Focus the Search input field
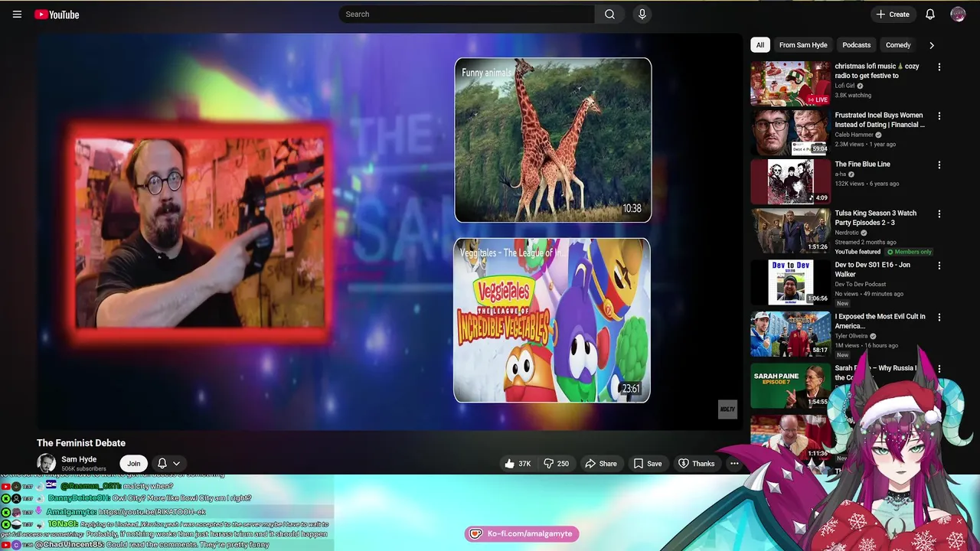This screenshot has height=551, width=980. (x=467, y=14)
